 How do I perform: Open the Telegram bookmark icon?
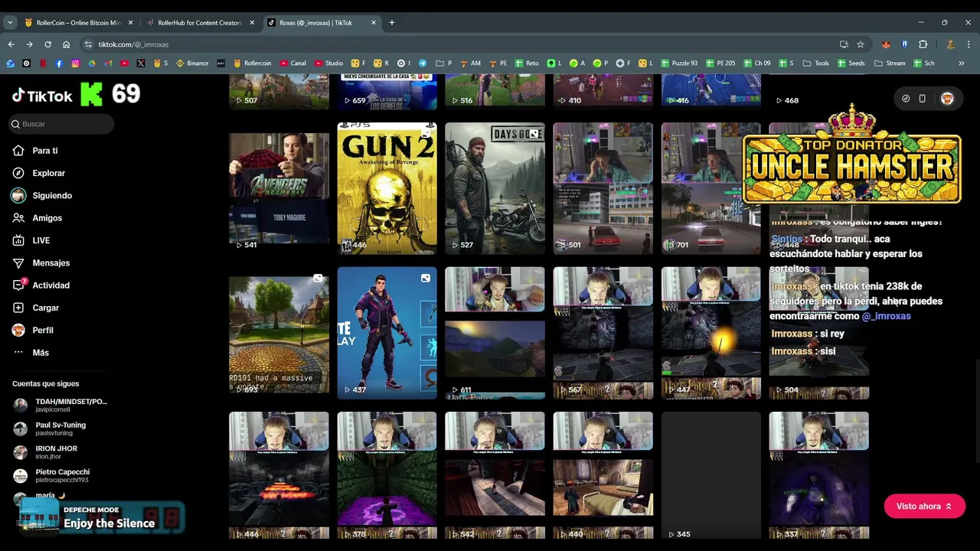click(423, 64)
